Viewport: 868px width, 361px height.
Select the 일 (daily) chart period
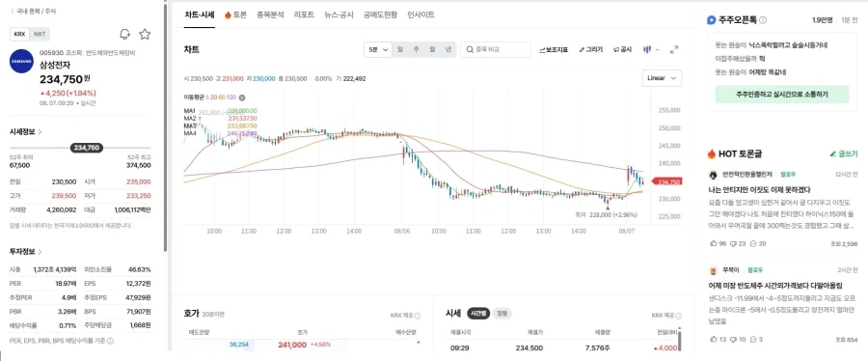pos(399,49)
